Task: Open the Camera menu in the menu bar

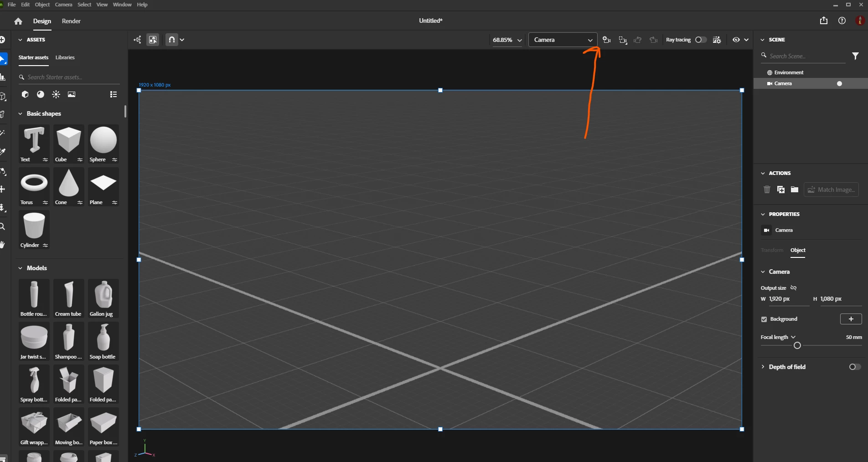Action: [63, 5]
